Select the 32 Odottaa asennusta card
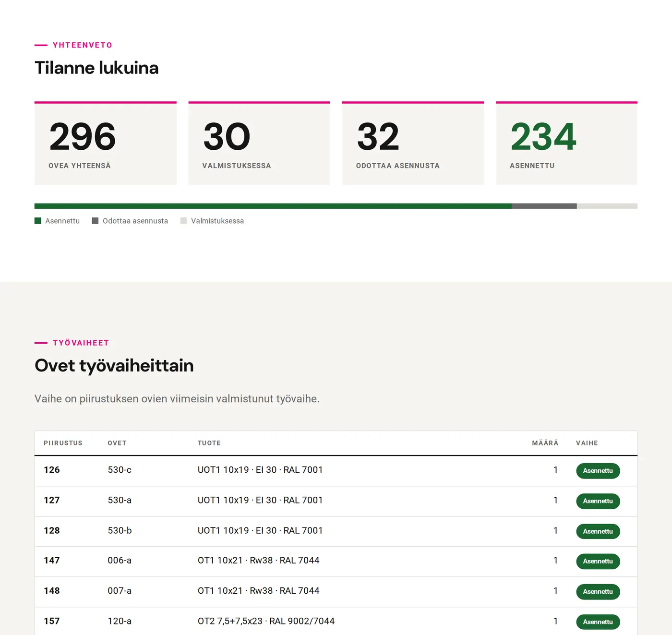 pyautogui.click(x=413, y=143)
